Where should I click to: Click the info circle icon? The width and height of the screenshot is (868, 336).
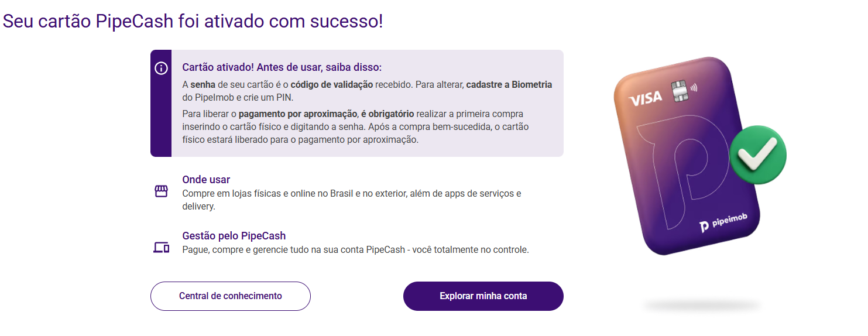[161, 68]
